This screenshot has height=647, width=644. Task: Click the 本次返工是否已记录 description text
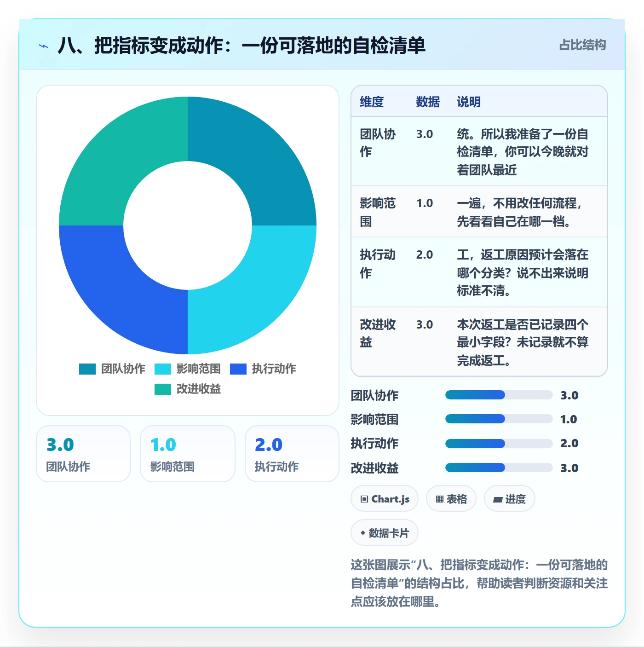pyautogui.click(x=523, y=342)
